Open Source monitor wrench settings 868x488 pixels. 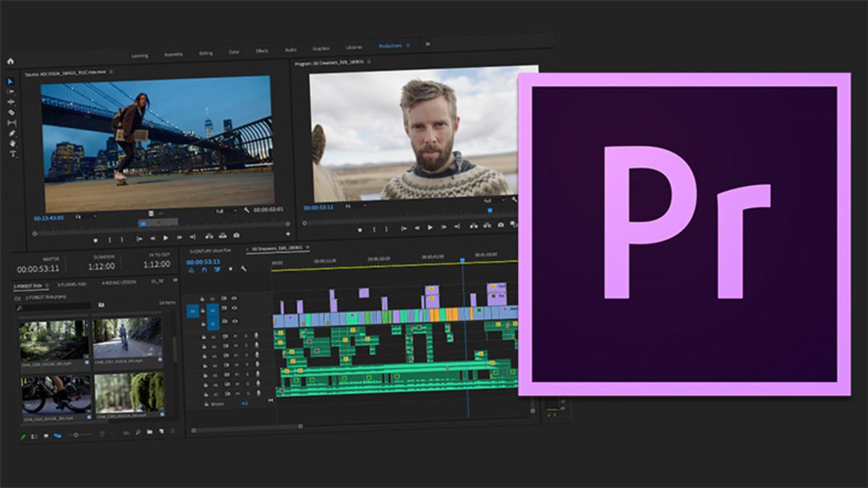tap(246, 211)
